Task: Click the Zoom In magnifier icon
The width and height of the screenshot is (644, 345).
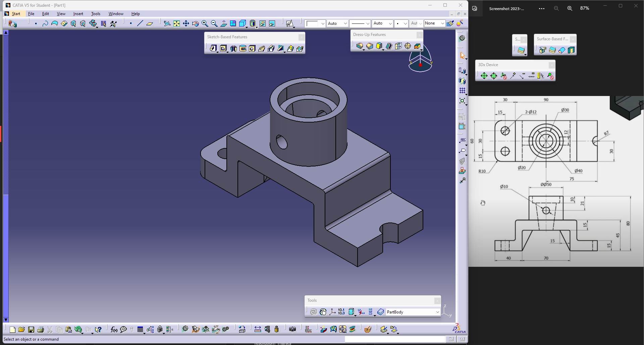Action: [205, 23]
